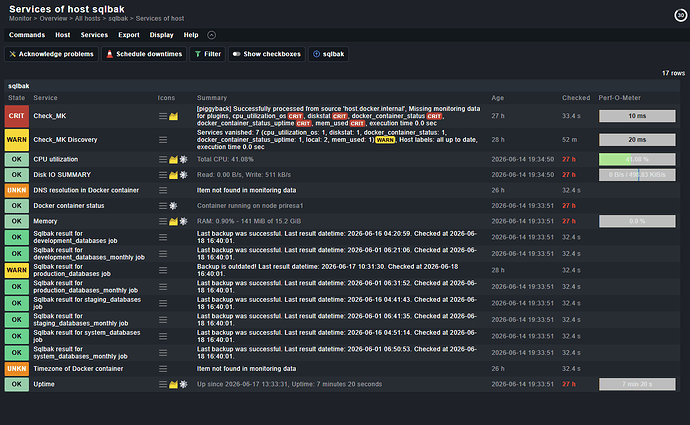The height and width of the screenshot is (425, 690).
Task: Open the Check_MK Discovery service link
Action: (x=65, y=140)
